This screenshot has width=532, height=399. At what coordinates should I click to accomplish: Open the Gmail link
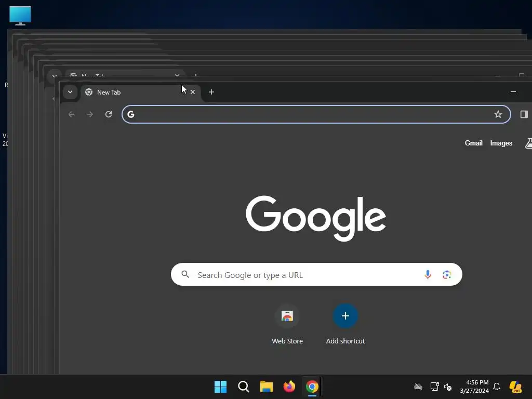click(474, 143)
